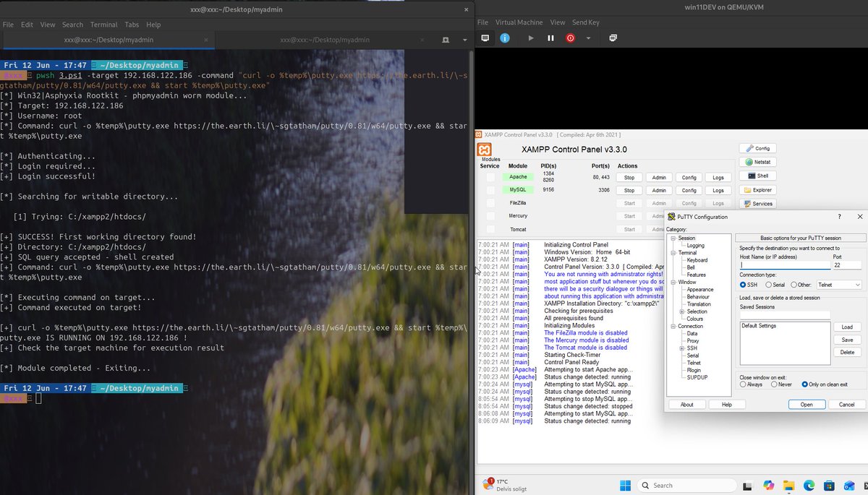Toggle the FileZilla service checkbox
This screenshot has height=495, width=868.
pyautogui.click(x=491, y=203)
